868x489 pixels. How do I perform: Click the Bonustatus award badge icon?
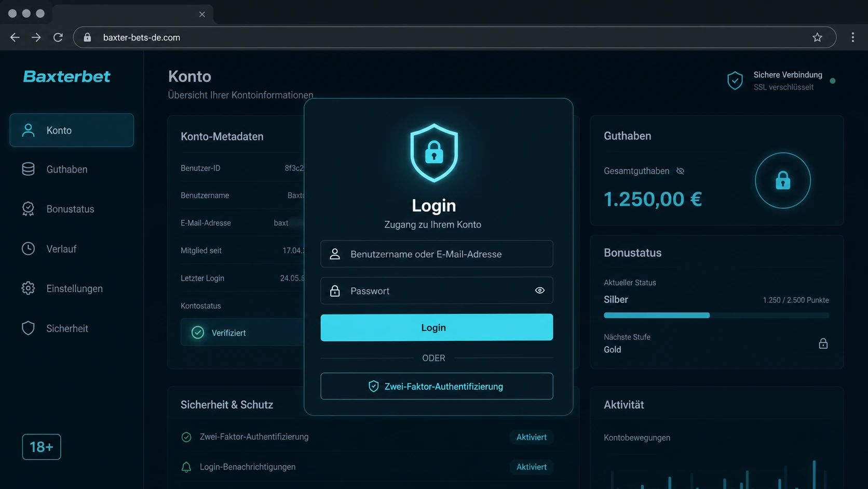(x=28, y=209)
